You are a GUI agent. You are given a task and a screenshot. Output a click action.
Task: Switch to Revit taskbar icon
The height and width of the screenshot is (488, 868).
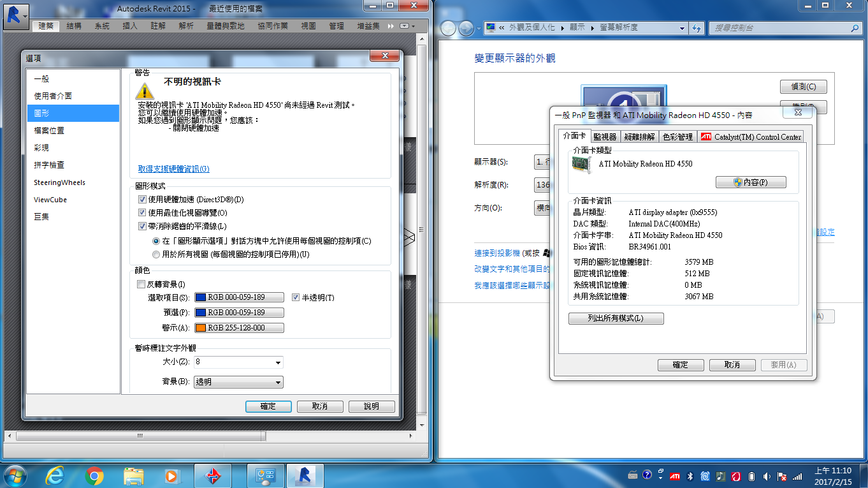(305, 476)
